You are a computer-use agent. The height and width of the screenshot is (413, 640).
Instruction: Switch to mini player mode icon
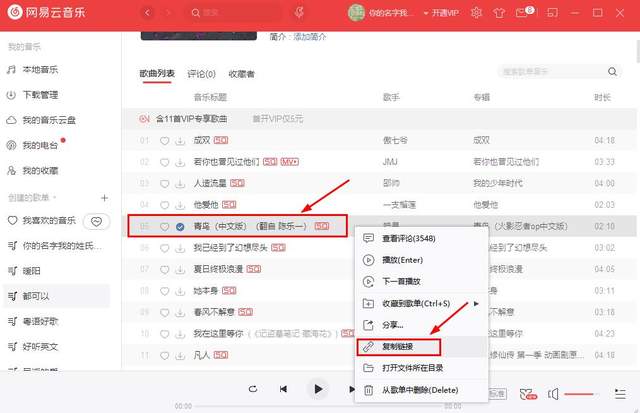click(x=552, y=13)
